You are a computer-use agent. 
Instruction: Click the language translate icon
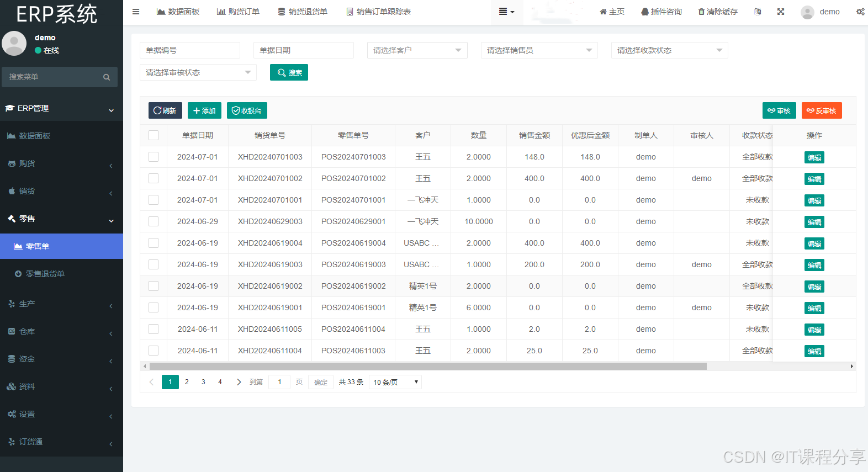[758, 12]
